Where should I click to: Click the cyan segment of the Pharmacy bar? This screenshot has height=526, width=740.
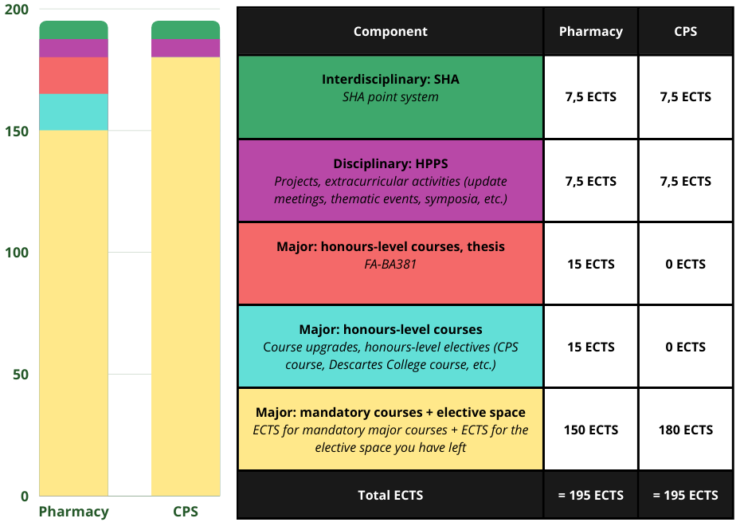click(73, 112)
